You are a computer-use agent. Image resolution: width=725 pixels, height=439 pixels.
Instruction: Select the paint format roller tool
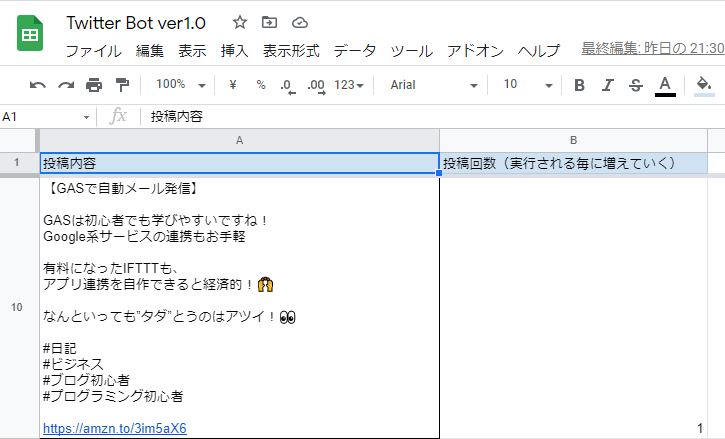click(x=122, y=85)
